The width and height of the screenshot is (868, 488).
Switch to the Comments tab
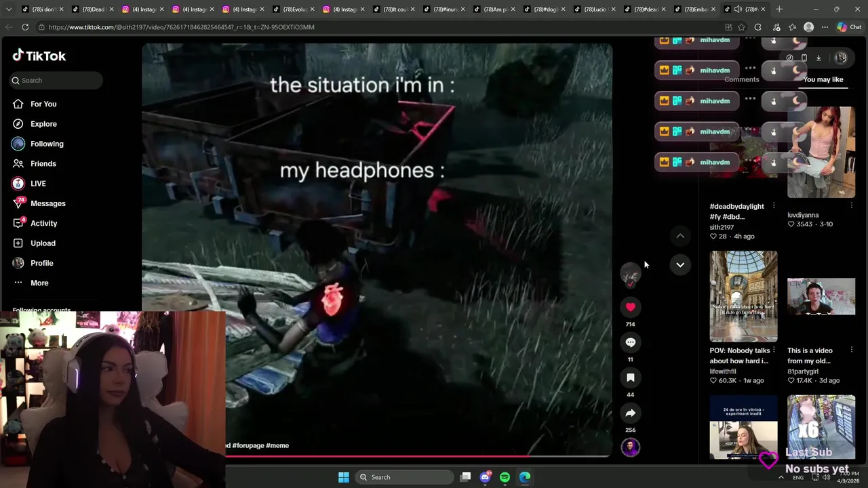click(x=742, y=79)
